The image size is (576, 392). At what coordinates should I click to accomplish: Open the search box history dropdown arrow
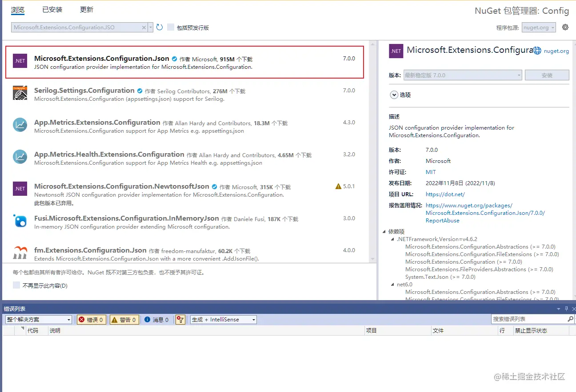(151, 27)
